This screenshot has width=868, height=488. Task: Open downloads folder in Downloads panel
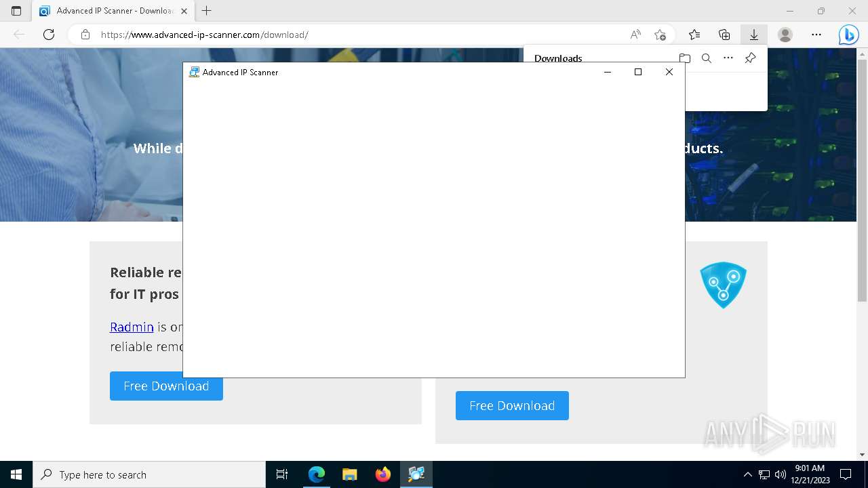pos(685,58)
